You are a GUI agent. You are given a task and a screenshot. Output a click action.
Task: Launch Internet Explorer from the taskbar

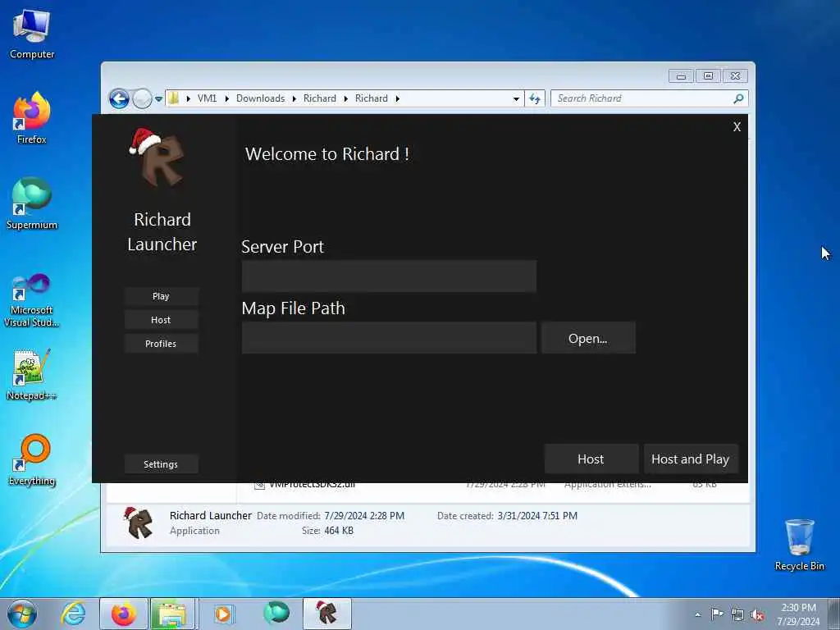(x=73, y=614)
